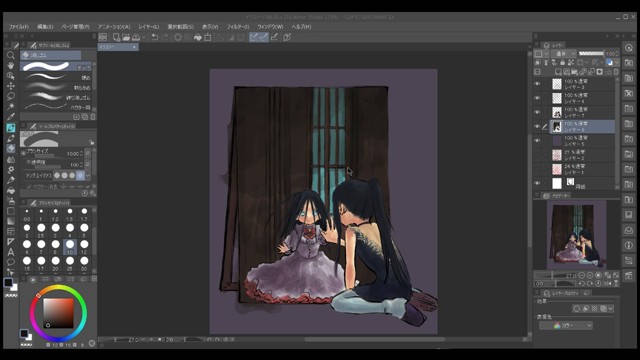Image resolution: width=640 pixels, height=360 pixels.
Task: Choose brush size preset 10
Action: pyautogui.click(x=70, y=247)
